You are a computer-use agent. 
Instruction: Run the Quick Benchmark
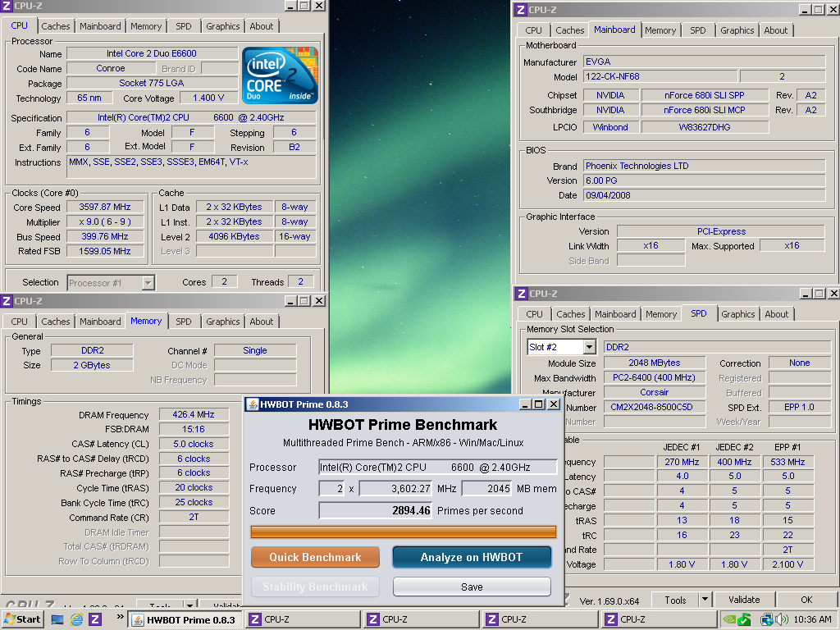[315, 557]
